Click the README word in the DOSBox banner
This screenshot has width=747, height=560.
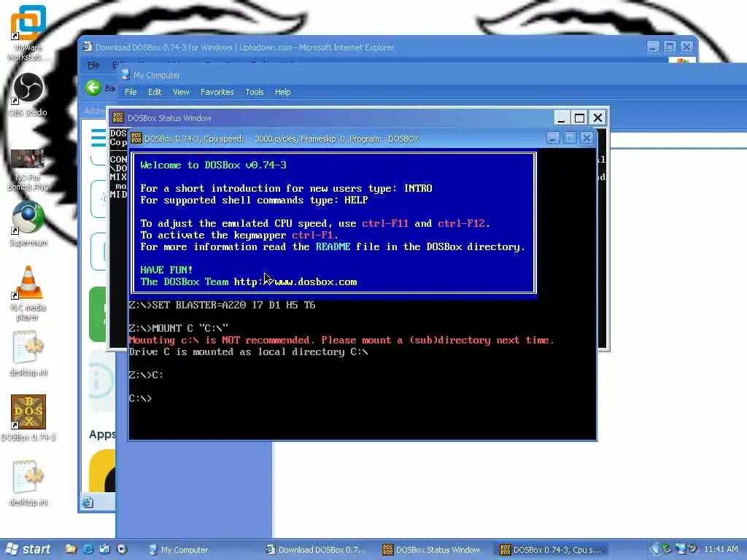point(333,246)
